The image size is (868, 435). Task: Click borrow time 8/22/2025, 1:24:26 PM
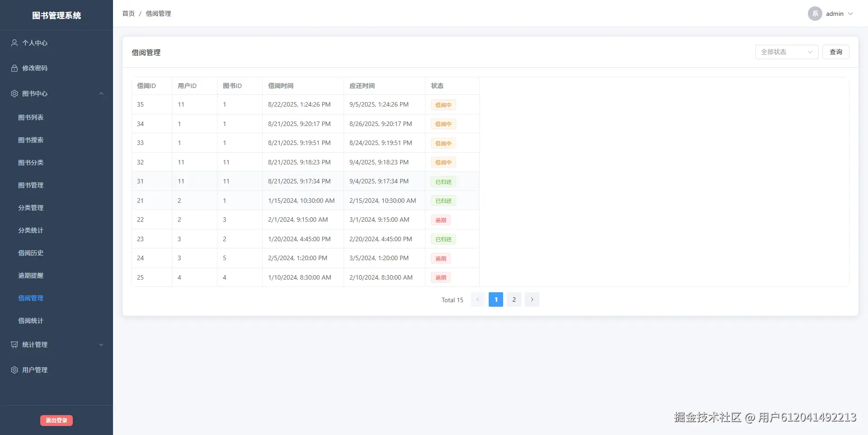(299, 104)
